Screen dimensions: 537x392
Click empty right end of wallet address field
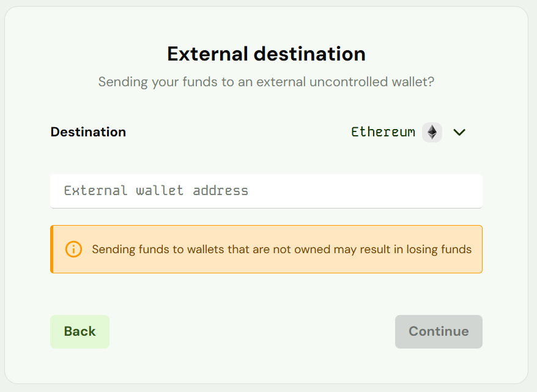428,191
